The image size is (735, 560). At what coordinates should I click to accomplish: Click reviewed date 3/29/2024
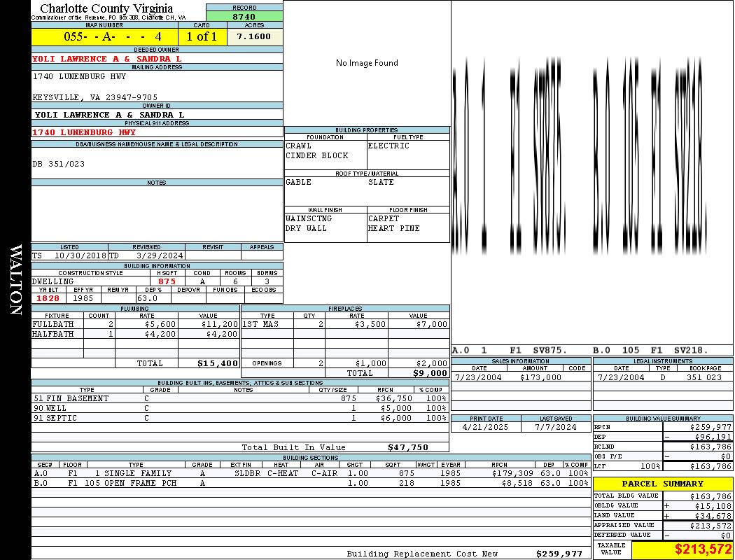click(x=160, y=255)
